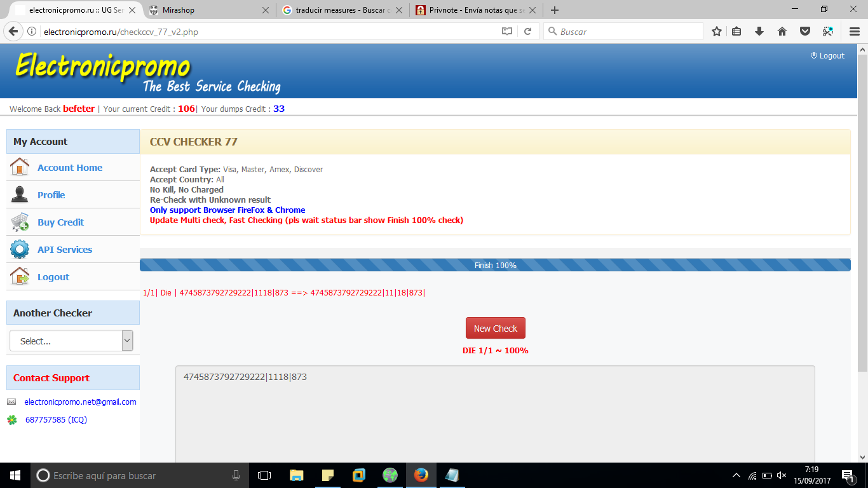Open the Windows notification center icon
Image resolution: width=868 pixels, height=488 pixels.
tap(848, 475)
